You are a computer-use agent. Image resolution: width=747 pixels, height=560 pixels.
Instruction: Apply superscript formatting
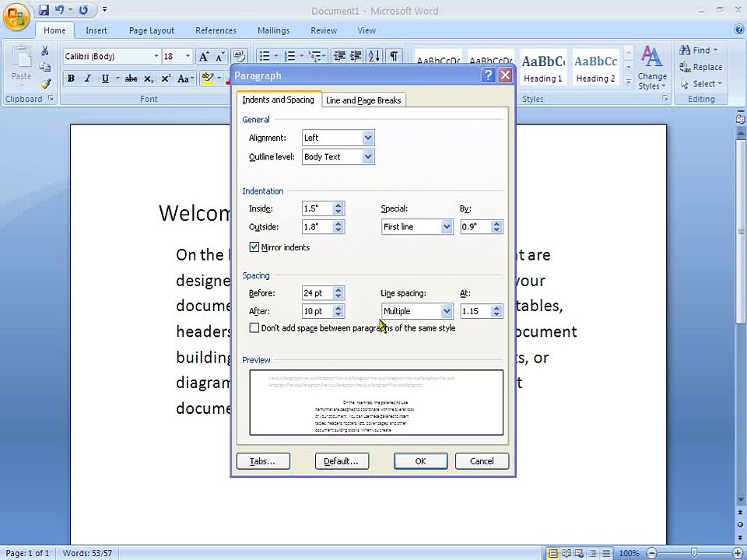165,79
